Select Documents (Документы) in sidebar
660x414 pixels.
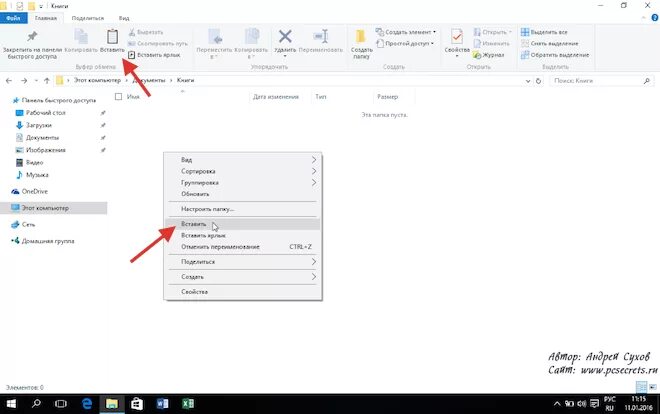pyautogui.click(x=37, y=138)
